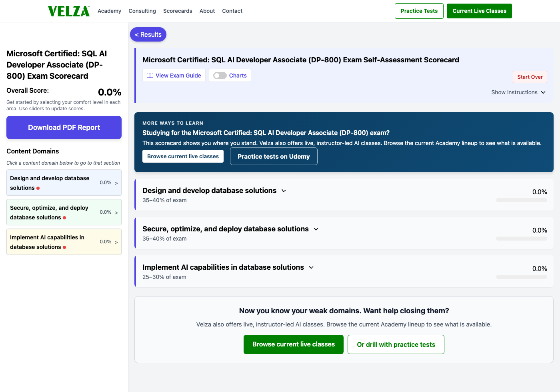Screen dimensions: 560x392
Task: Click the View Exam Guide link text
Action: (178, 76)
